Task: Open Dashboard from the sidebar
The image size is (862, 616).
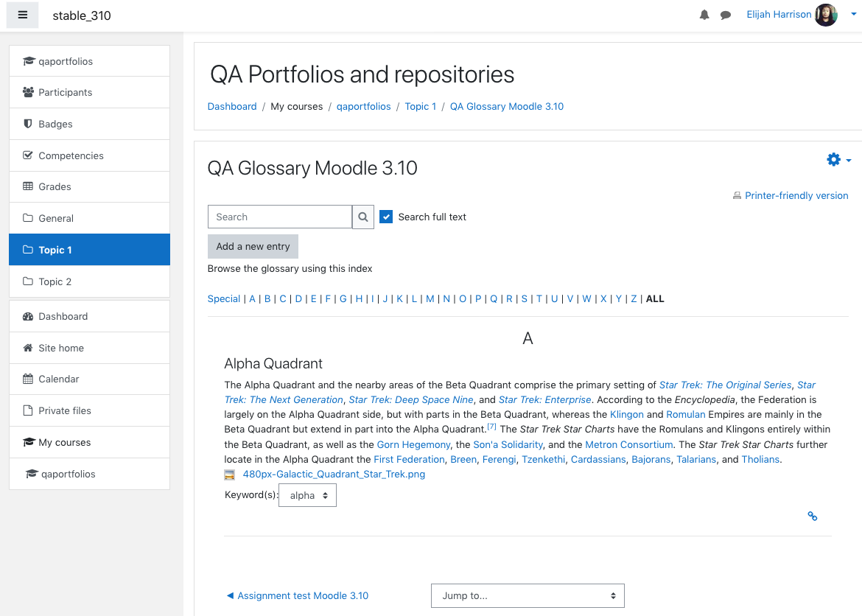Action: click(x=90, y=316)
